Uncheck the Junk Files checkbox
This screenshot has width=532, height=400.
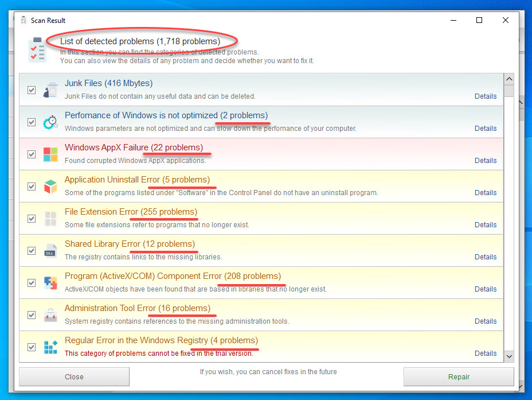[32, 90]
